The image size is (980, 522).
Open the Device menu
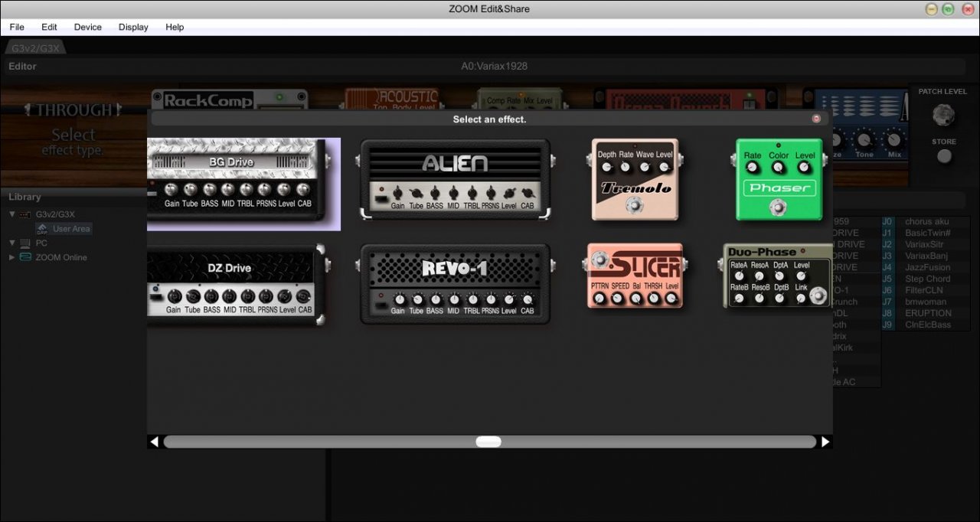(x=88, y=27)
